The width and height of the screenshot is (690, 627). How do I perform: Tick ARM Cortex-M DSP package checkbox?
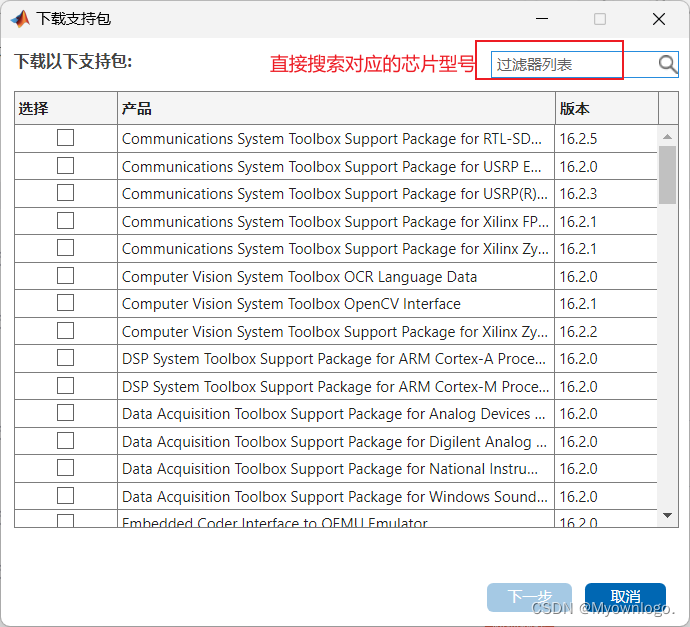pos(65,386)
